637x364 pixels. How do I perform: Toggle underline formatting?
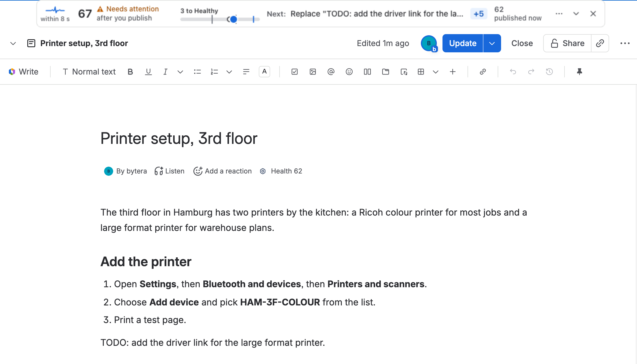[148, 72]
